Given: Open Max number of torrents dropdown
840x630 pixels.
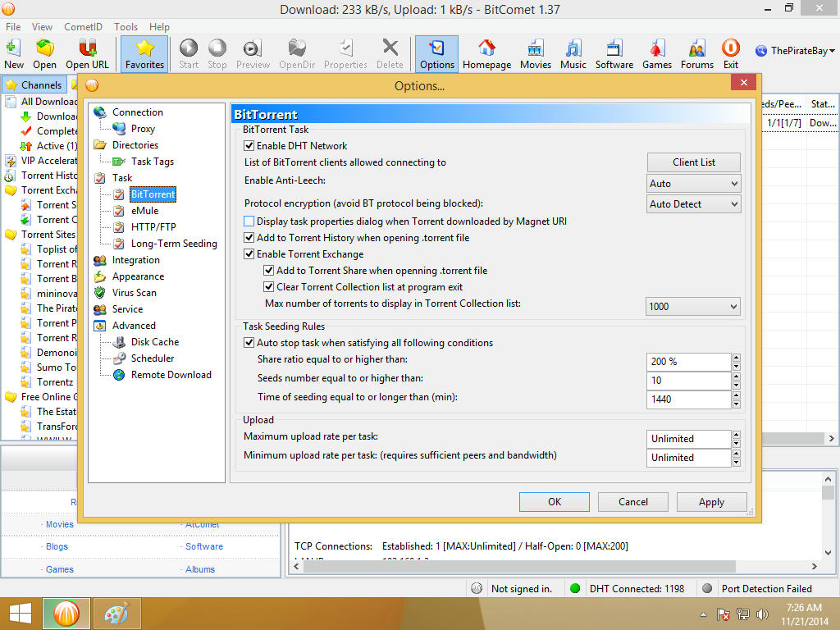Looking at the screenshot, I should click(x=692, y=307).
